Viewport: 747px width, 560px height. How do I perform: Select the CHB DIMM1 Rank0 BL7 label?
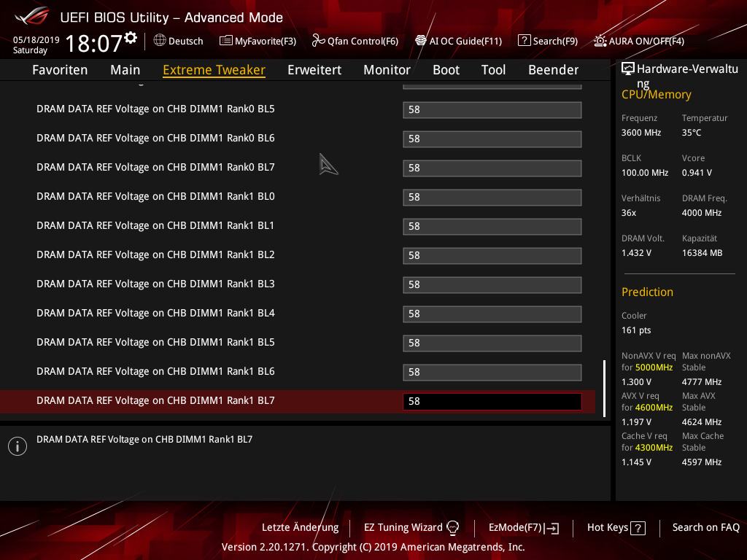click(155, 167)
